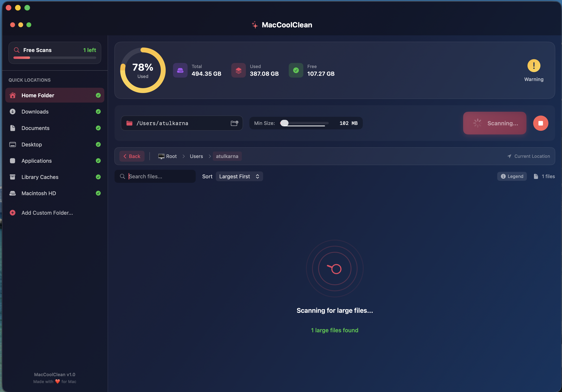
Task: Select the atulkarna breadcrumb tab
Action: (227, 156)
